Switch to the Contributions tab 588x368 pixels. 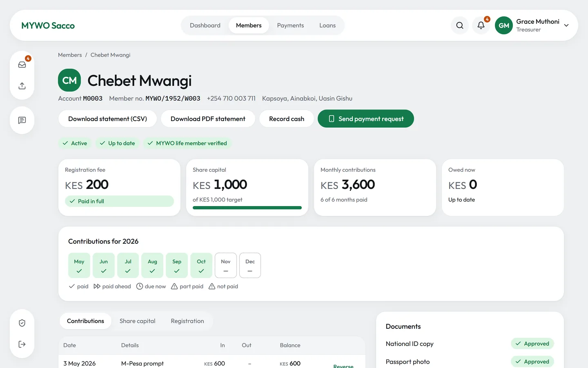pyautogui.click(x=85, y=321)
